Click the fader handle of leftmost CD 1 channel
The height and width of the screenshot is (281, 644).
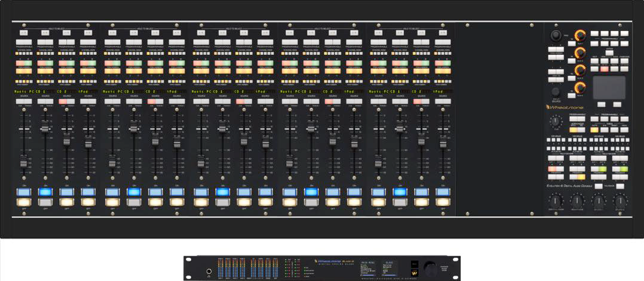click(x=45, y=128)
